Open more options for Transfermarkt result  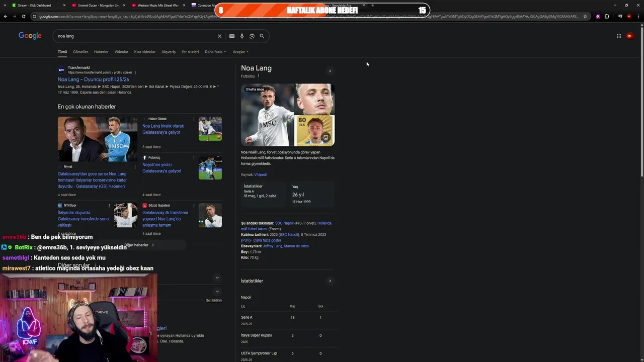pos(136,72)
